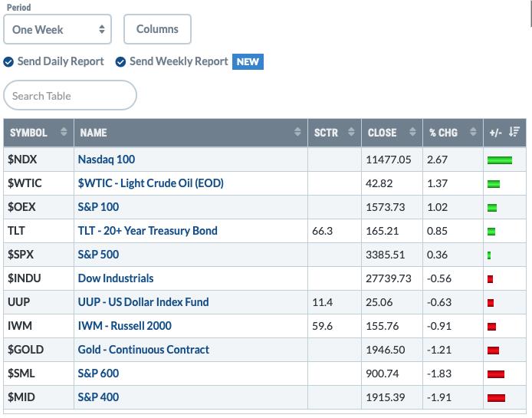532x418 pixels.
Task: Open the S&P 600 link
Action: click(x=98, y=374)
